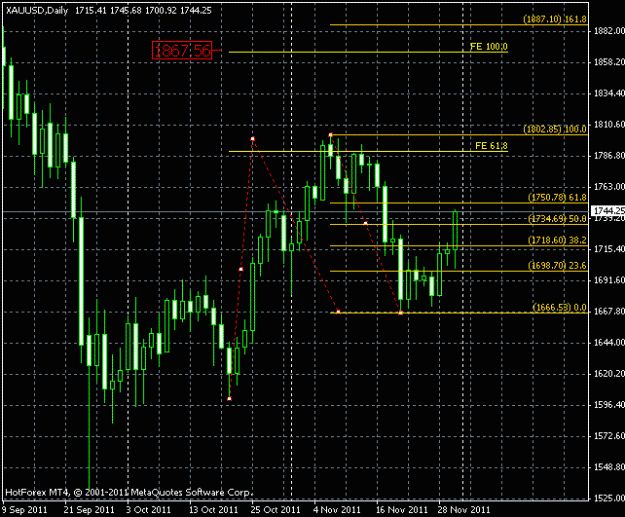The image size is (625, 517).
Task: Click the 25 Oct 2011 date label
Action: click(276, 510)
